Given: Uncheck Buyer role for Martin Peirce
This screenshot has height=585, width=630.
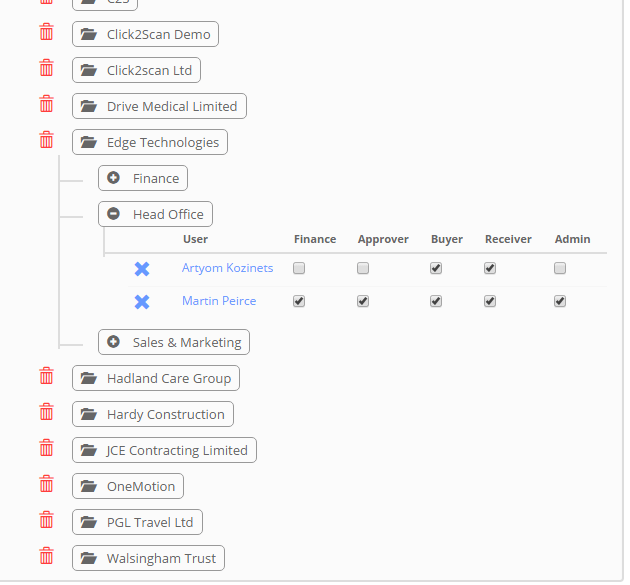Looking at the screenshot, I should [x=436, y=301].
